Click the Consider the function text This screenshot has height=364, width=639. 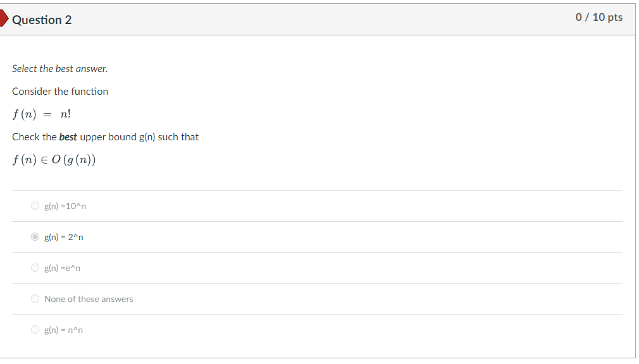[x=60, y=92]
